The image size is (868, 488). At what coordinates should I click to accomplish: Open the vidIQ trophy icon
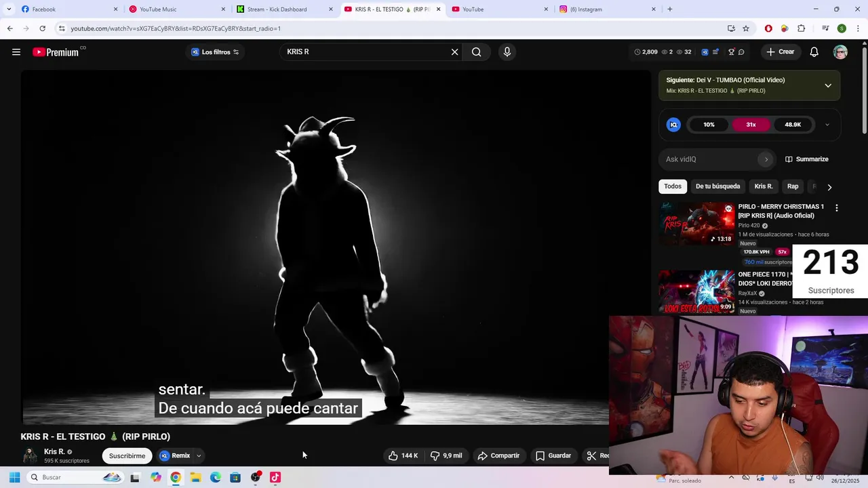point(731,52)
